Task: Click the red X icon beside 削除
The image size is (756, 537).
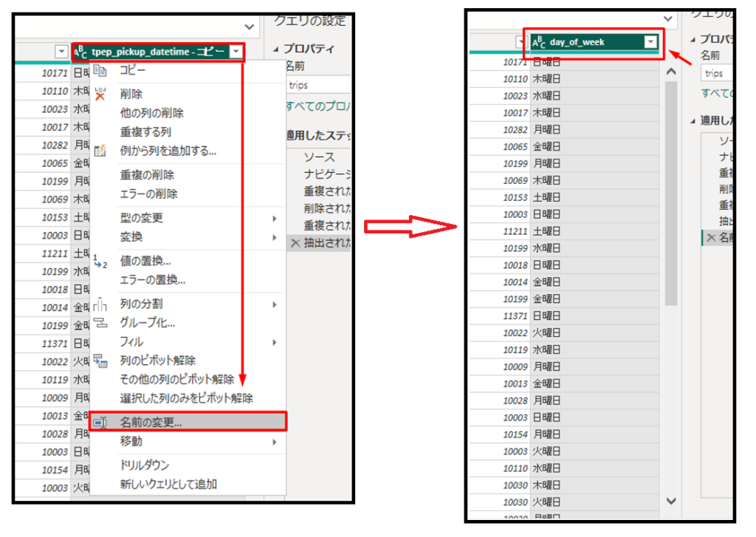Action: tap(100, 94)
